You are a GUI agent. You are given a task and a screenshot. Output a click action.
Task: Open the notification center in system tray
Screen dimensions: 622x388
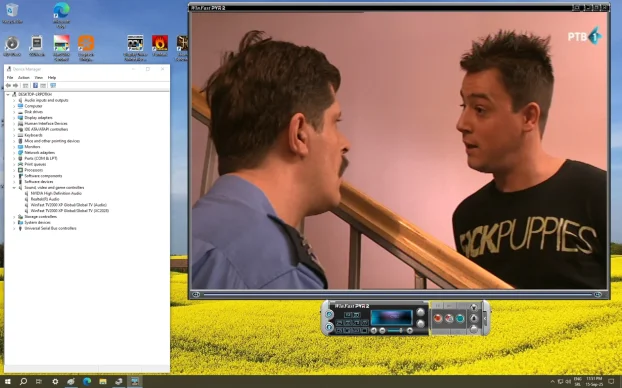click(611, 382)
